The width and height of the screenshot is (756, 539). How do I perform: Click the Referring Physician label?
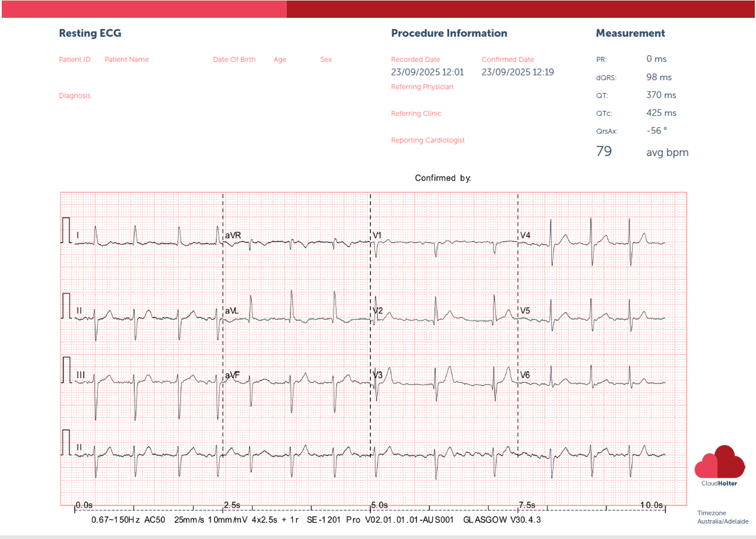click(422, 87)
